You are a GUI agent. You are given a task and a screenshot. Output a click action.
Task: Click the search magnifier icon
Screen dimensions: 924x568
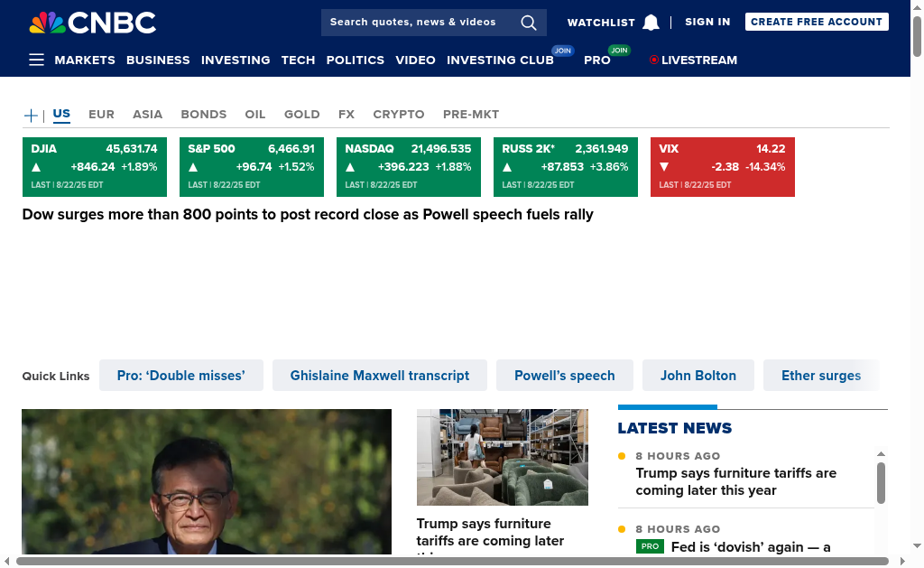coord(529,23)
